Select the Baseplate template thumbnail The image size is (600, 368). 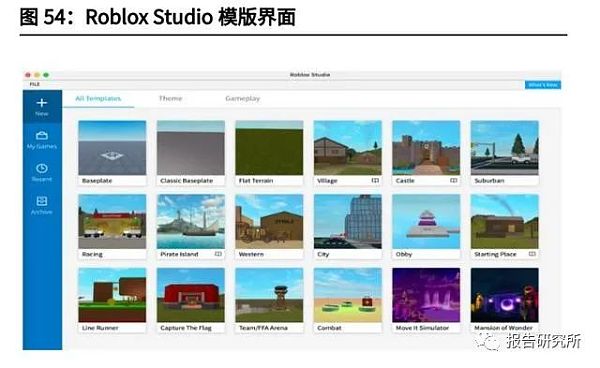coord(112,148)
